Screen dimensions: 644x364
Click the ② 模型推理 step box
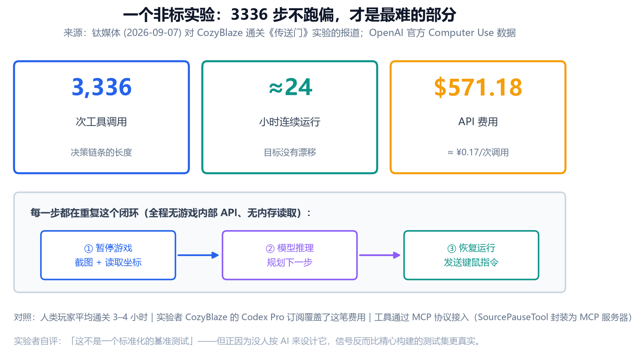(x=290, y=255)
